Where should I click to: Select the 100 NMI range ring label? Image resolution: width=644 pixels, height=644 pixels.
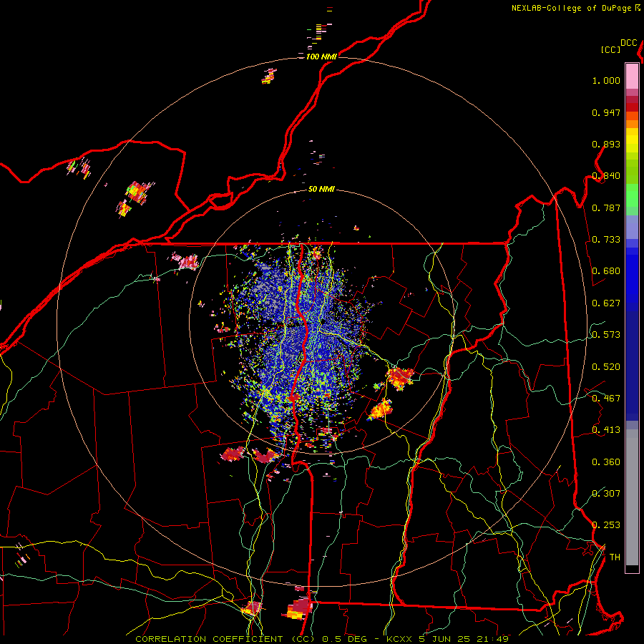(321, 57)
